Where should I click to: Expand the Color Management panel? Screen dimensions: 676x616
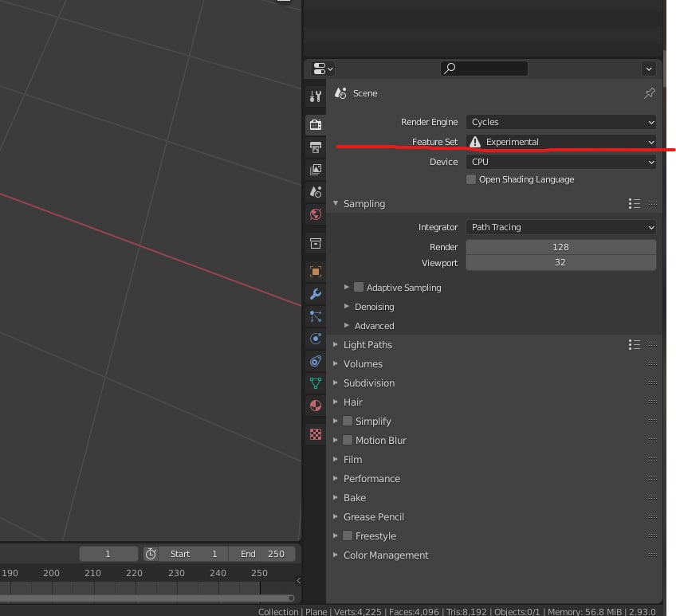click(386, 555)
